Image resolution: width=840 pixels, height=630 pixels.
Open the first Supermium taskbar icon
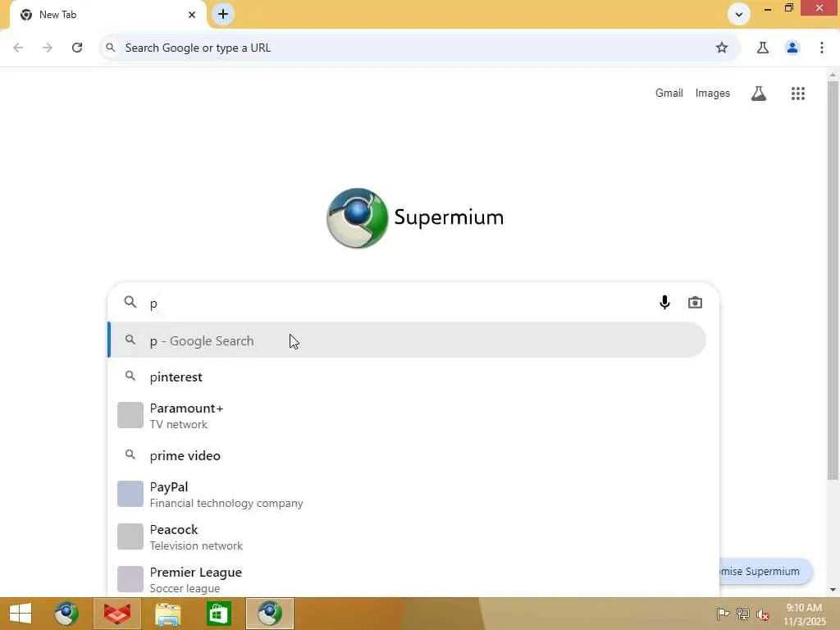(66, 614)
